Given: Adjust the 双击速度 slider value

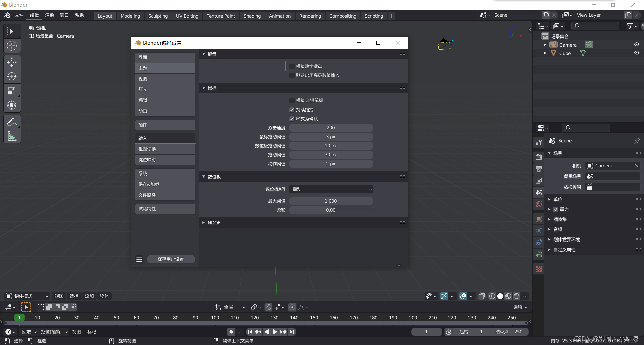Looking at the screenshot, I should pyautogui.click(x=331, y=128).
